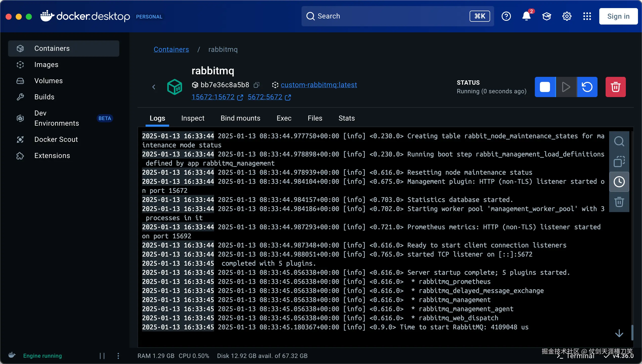Switch to the Stats tab

[x=347, y=118]
